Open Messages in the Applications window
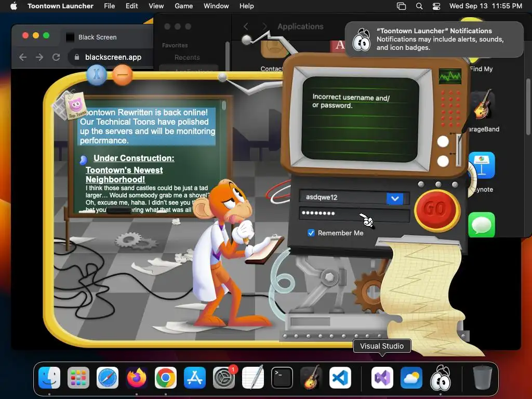Screen dimensions: 532x399 click(482, 224)
